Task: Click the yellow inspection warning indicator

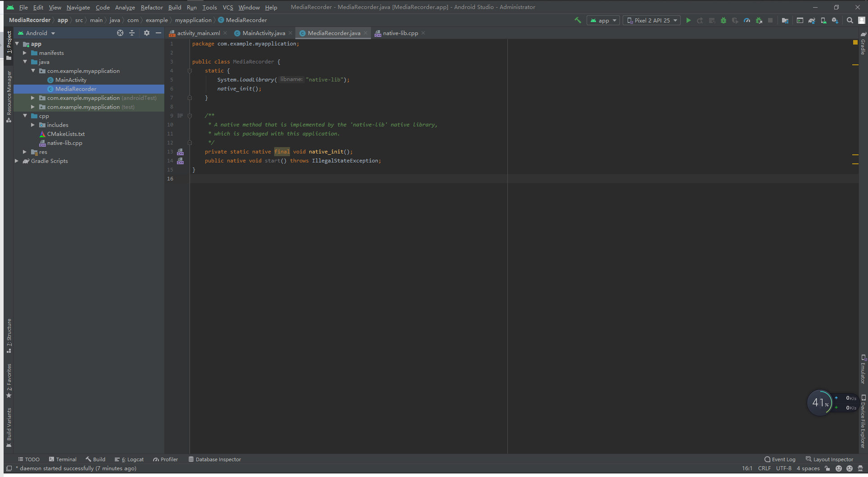Action: coord(855,42)
